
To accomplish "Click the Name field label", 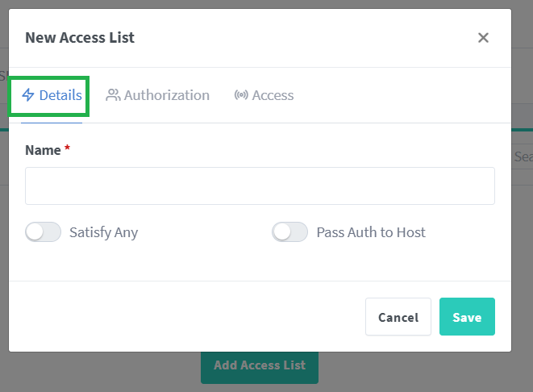I will [x=43, y=150].
